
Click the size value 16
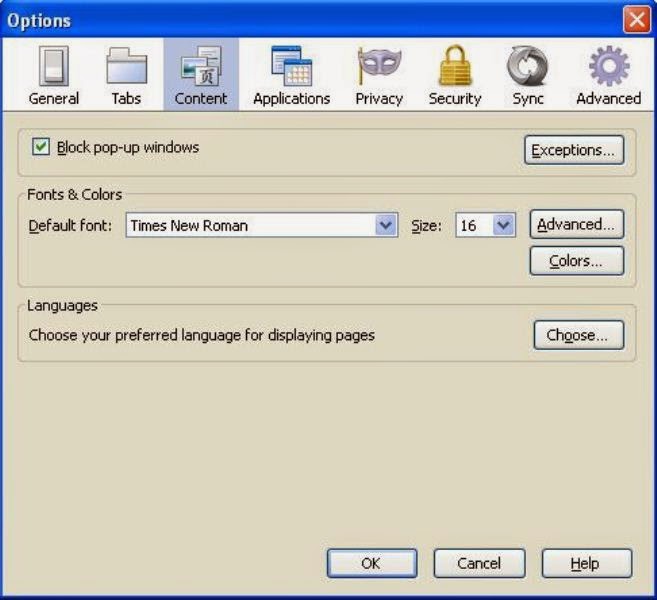pyautogui.click(x=468, y=225)
